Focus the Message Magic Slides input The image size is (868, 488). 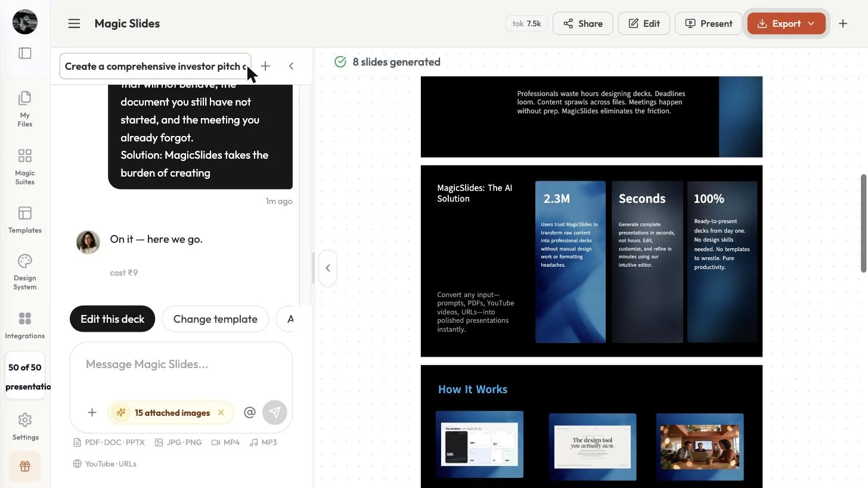click(181, 365)
